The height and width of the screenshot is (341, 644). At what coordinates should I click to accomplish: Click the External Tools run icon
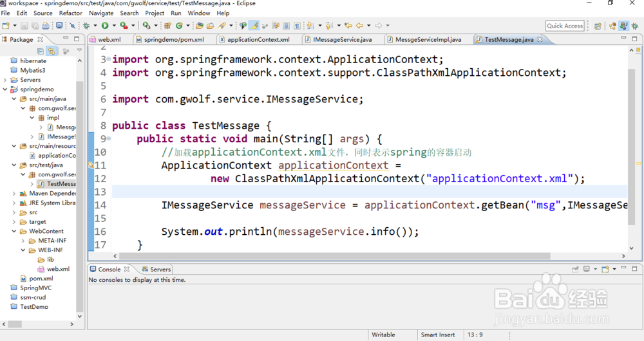pos(146,26)
